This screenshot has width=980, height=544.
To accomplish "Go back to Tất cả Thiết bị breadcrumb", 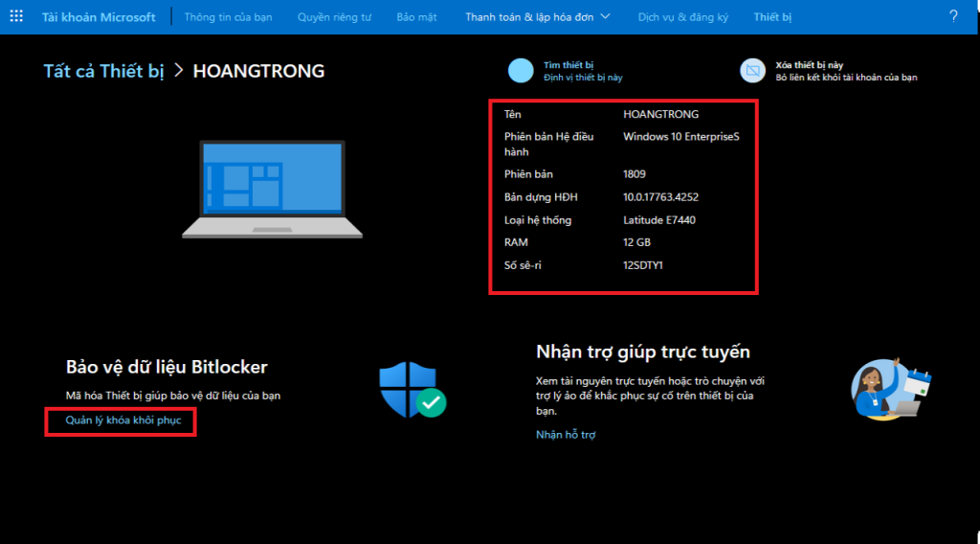I will pos(103,71).
